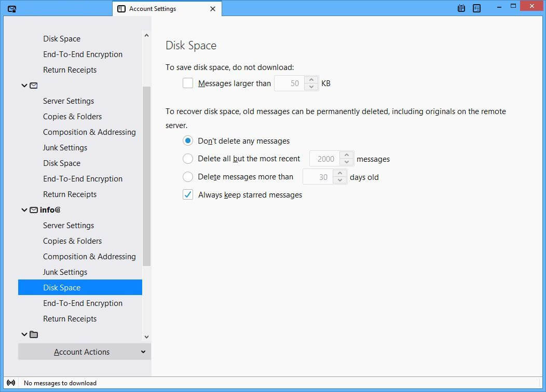
Task: Select Delete all but the most recent
Action: click(x=188, y=159)
